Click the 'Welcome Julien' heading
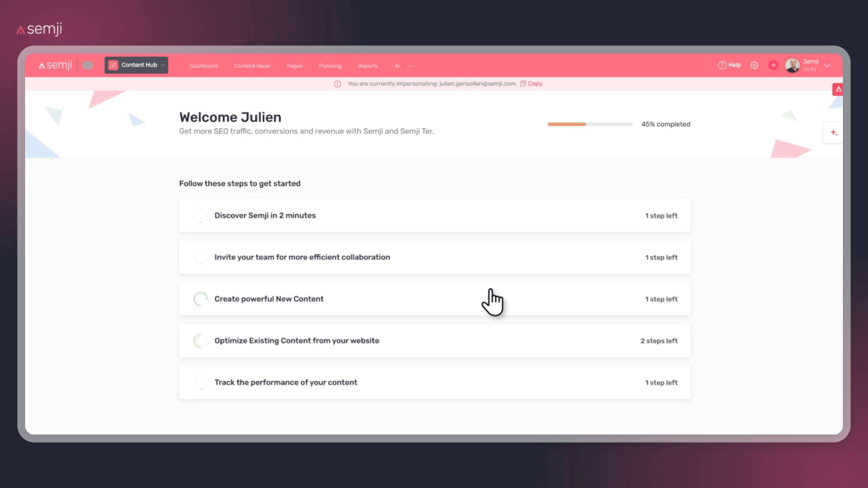Screen dimensions: 868x488 click(x=230, y=117)
